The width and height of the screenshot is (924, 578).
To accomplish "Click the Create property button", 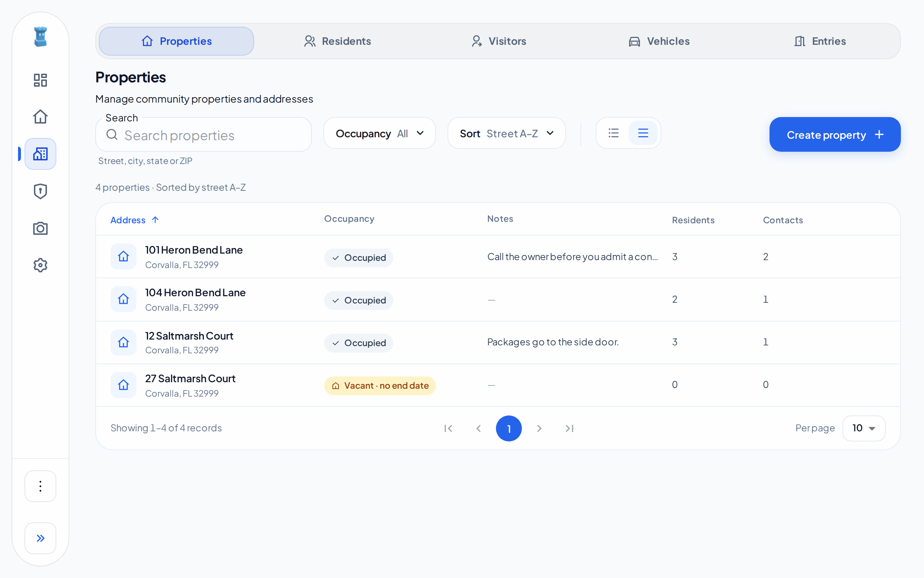I will pos(834,134).
